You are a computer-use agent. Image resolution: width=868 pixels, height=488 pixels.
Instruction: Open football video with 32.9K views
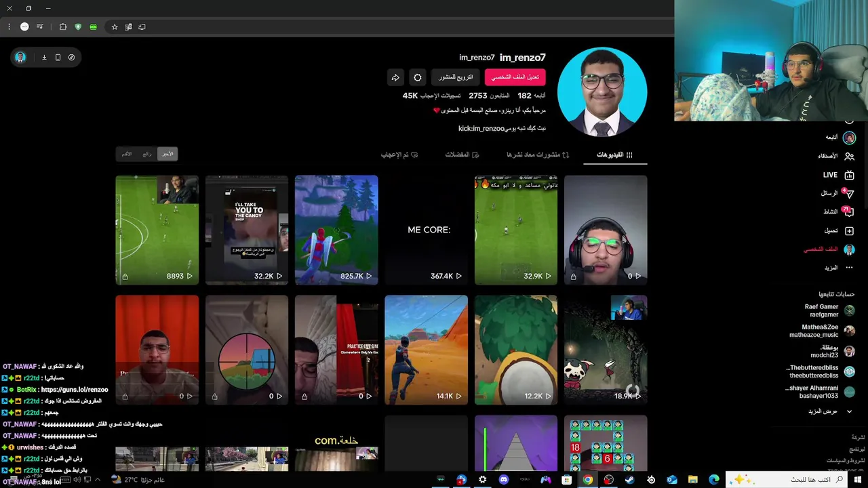(x=516, y=230)
